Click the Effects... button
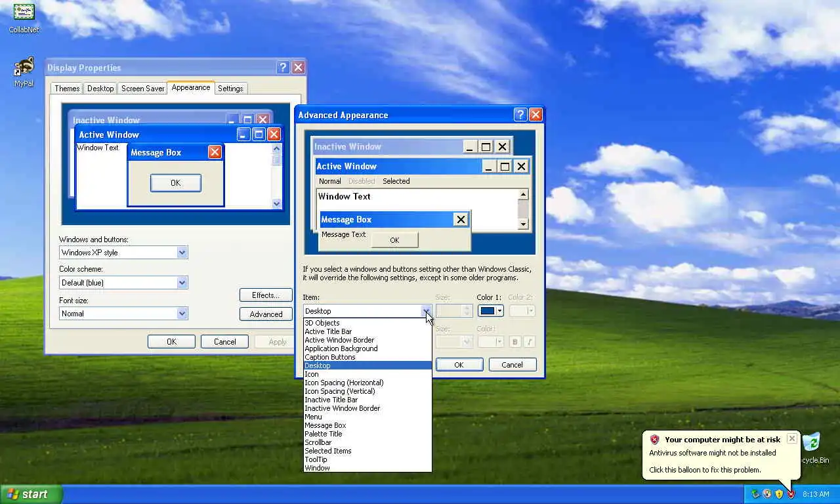Image resolution: width=840 pixels, height=504 pixels. point(266,295)
